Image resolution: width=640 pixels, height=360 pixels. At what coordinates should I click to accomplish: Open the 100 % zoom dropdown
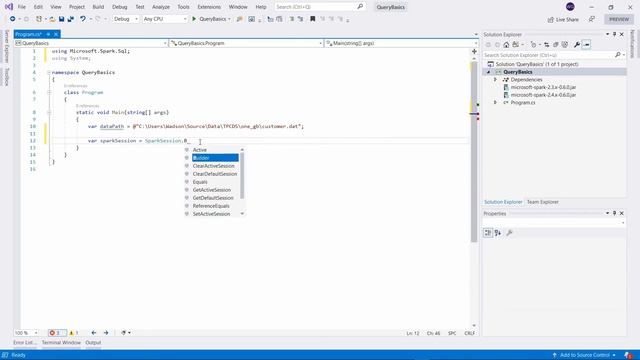(26, 333)
